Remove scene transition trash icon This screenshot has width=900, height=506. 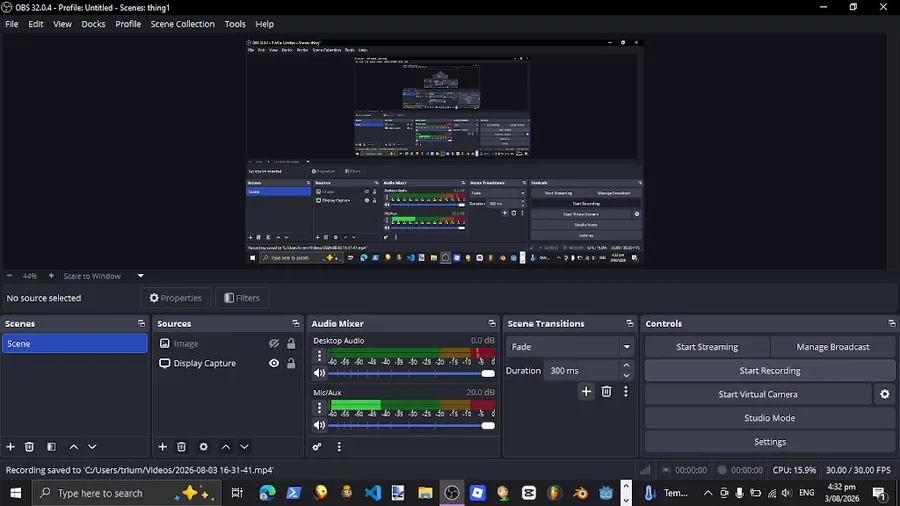point(606,391)
